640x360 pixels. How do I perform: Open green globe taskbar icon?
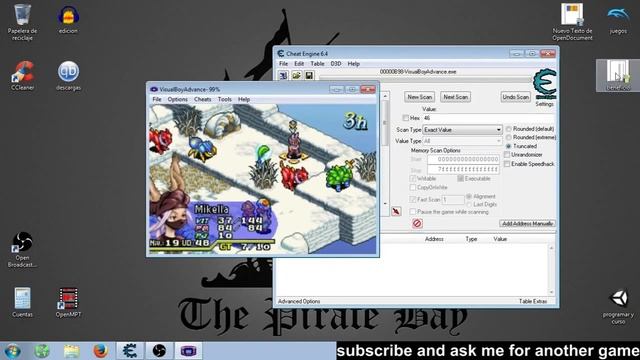pyautogui.click(x=42, y=351)
